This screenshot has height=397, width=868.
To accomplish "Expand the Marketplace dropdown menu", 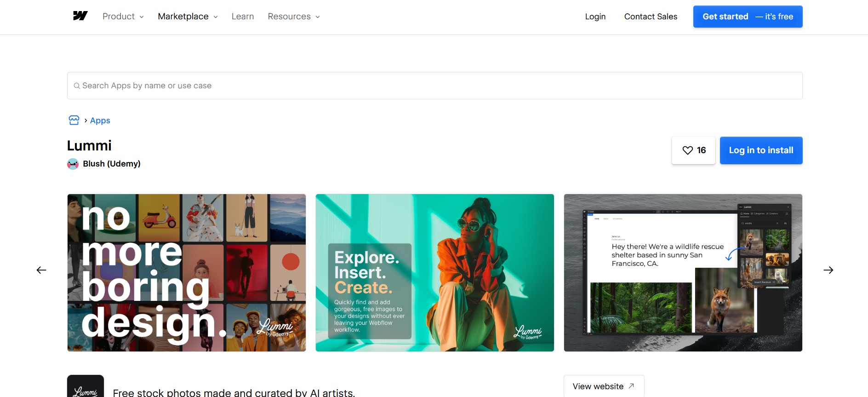I will 188,17.
